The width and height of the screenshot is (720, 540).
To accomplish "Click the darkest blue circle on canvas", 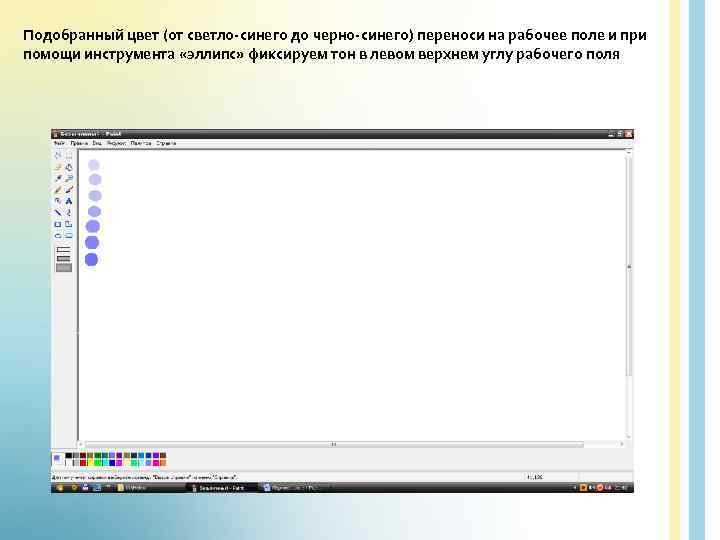I will [x=91, y=259].
